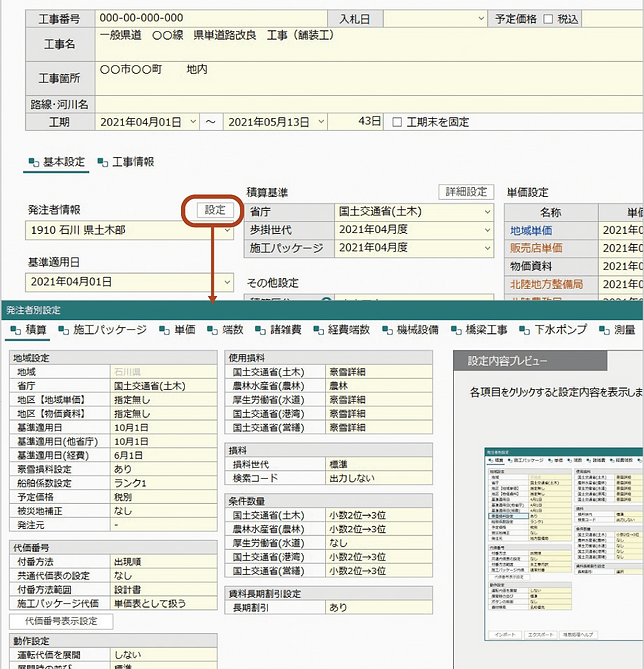This screenshot has width=644, height=669.
Task: Open the 経費端数 tab
Action: coord(341,330)
